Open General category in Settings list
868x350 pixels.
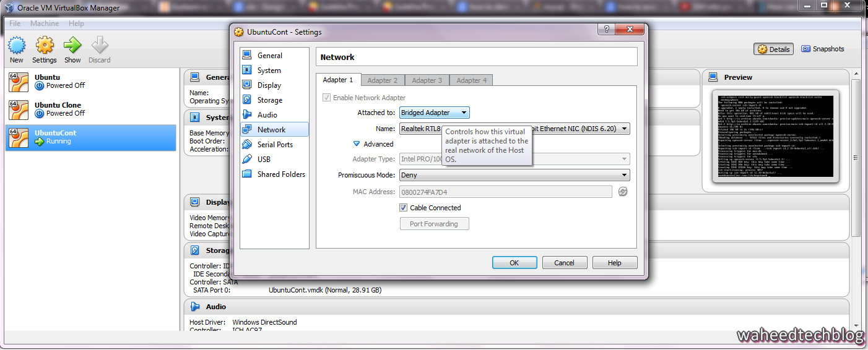tap(274, 56)
